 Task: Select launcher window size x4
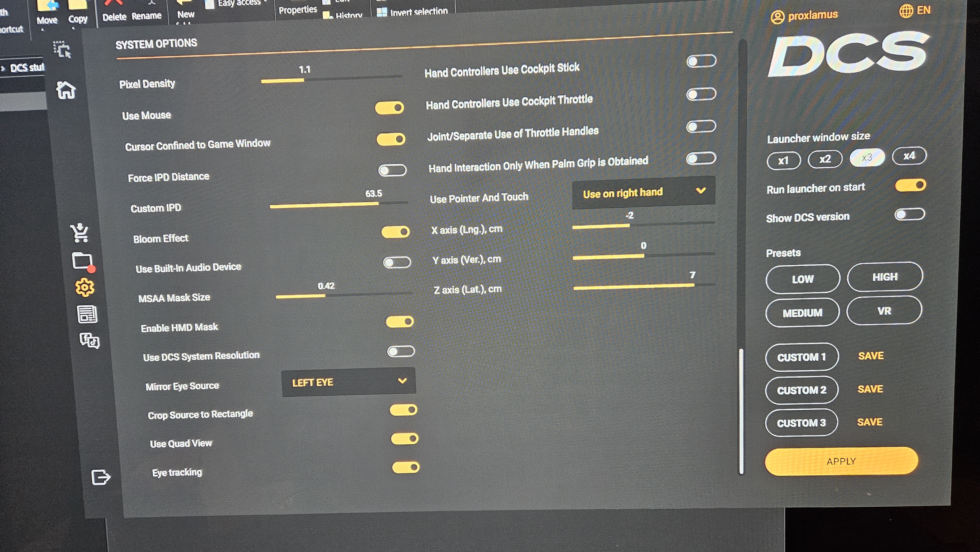pos(910,156)
